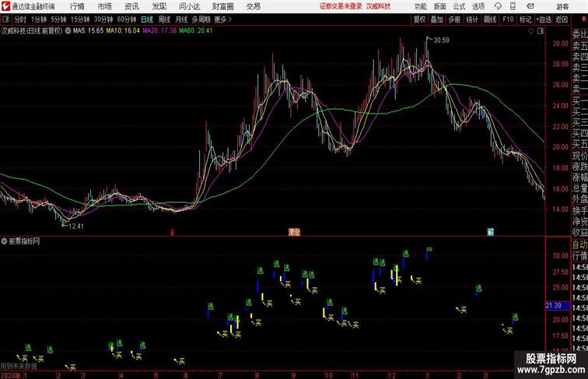Image resolution: width=588 pixels, height=379 pixels.
Task: Open the 问小达 menu
Action: (189, 6)
